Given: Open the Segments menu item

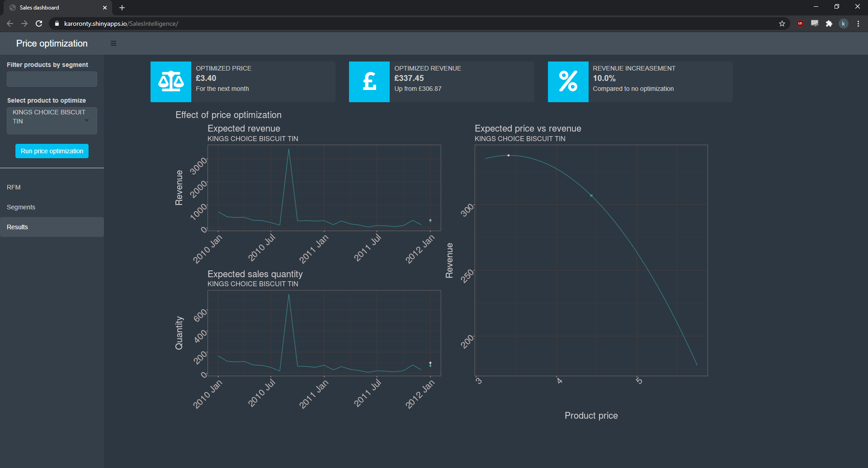Looking at the screenshot, I should pos(52,207).
